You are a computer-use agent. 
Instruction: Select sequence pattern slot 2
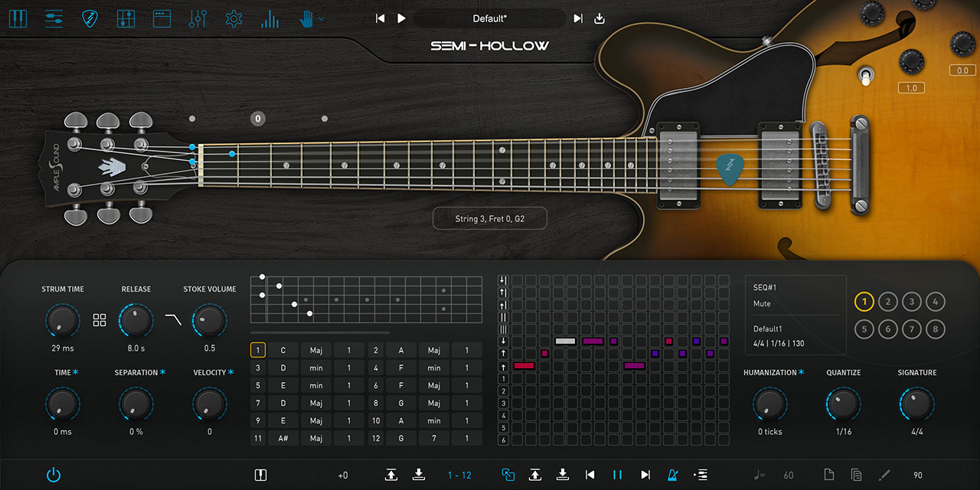[887, 302]
